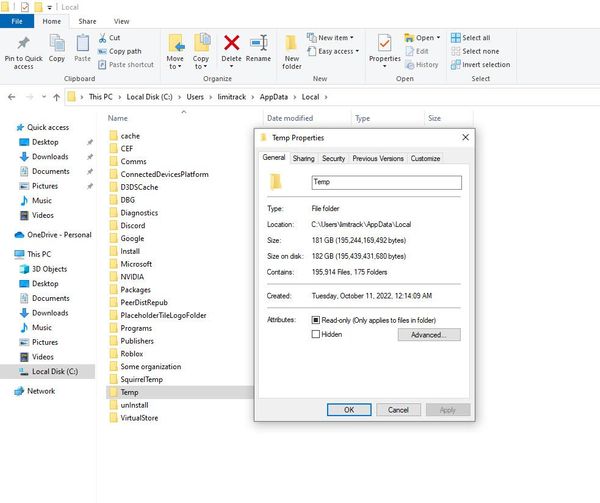This screenshot has height=503, width=600.
Task: Open OneDrive - Personal cloud item
Action: point(53,235)
